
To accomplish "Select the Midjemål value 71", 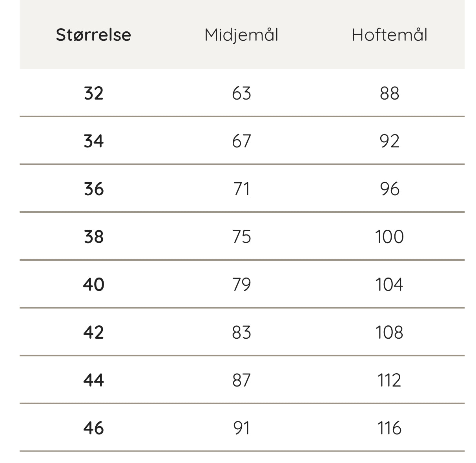I will point(241,189).
